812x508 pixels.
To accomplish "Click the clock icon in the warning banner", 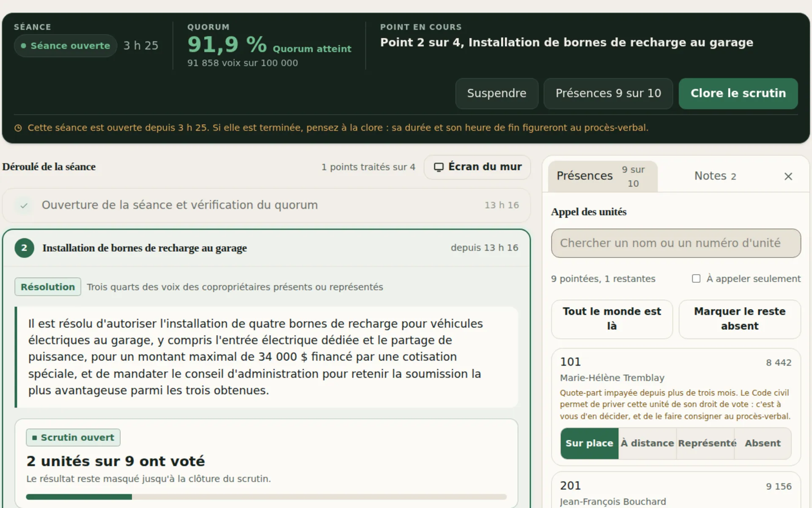I will click(18, 128).
